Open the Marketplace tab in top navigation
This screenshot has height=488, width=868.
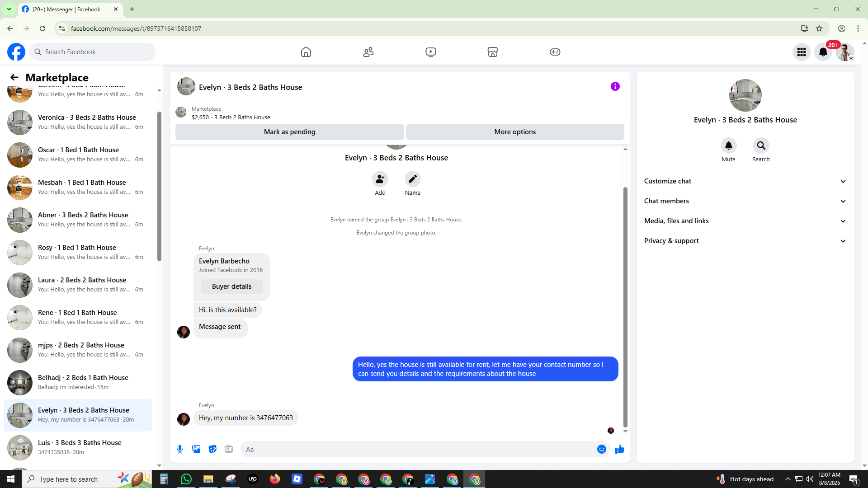point(493,52)
